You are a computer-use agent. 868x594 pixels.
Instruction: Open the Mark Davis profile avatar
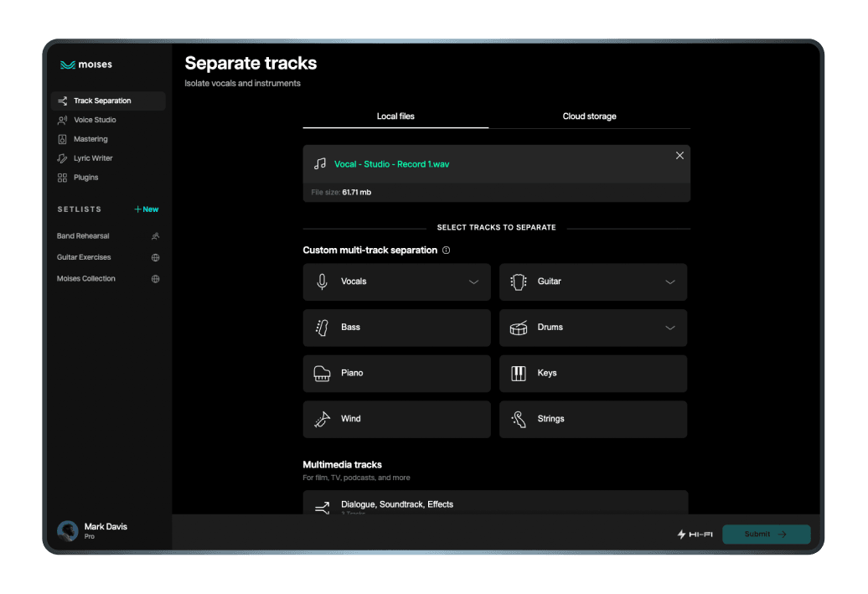coord(68,531)
